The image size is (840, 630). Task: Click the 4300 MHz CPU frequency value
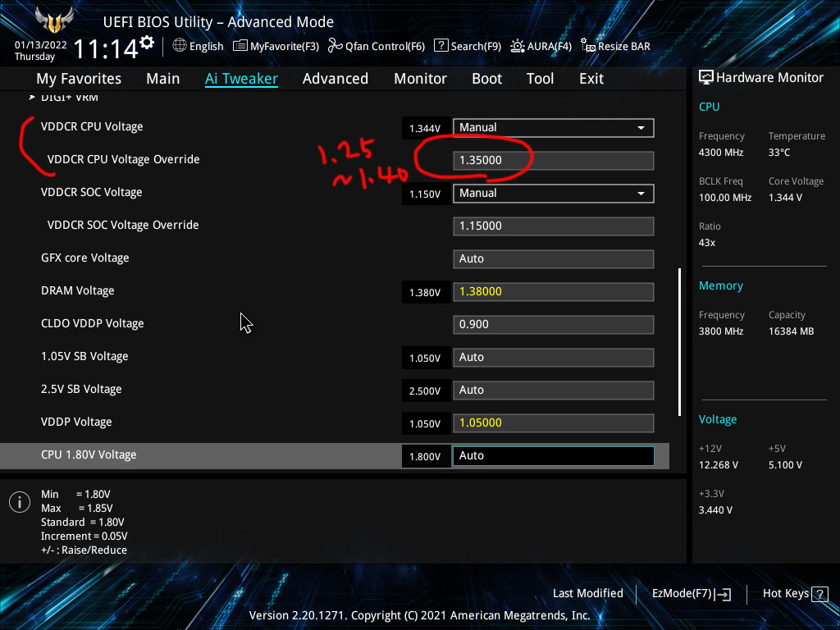pyautogui.click(x=721, y=153)
